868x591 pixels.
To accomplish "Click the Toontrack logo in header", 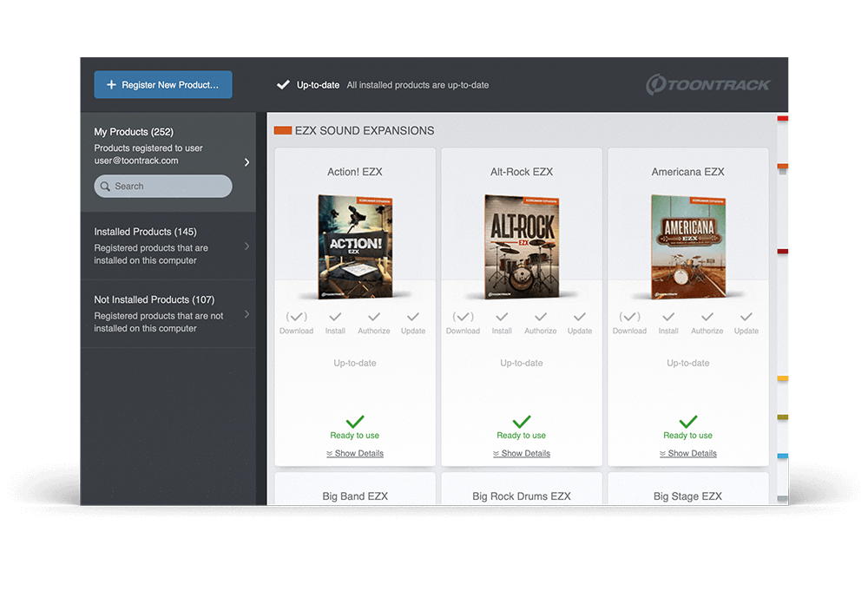I will coord(707,85).
